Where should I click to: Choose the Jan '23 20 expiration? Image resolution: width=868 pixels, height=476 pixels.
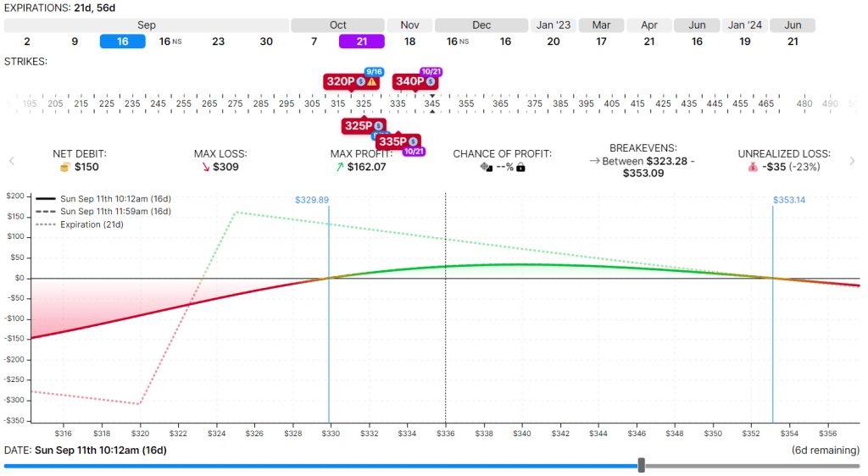click(x=553, y=41)
